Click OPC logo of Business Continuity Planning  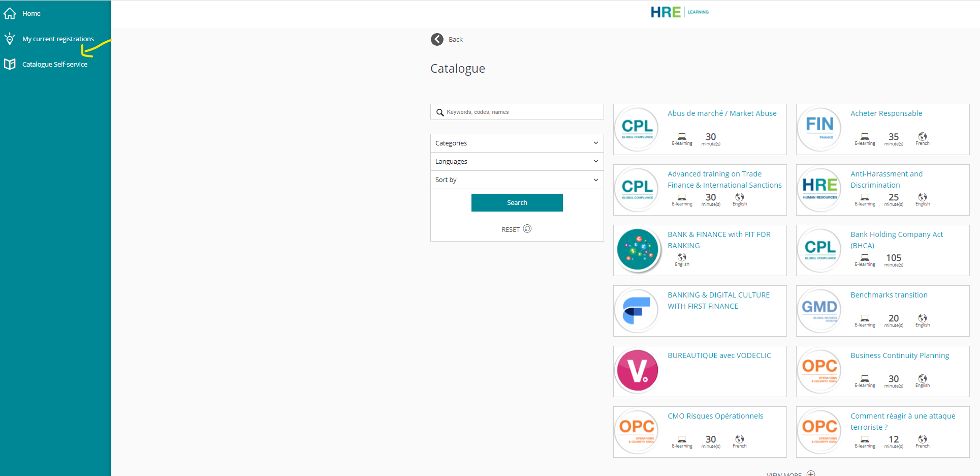(820, 371)
